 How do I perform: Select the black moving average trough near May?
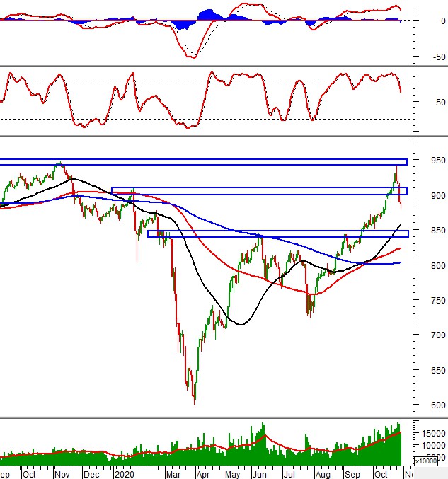point(241,325)
